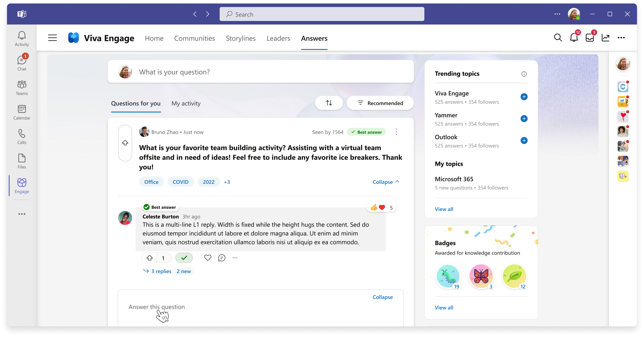644x337 pixels.
Task: Toggle the Best answer checkmark on reply
Action: pos(184,257)
